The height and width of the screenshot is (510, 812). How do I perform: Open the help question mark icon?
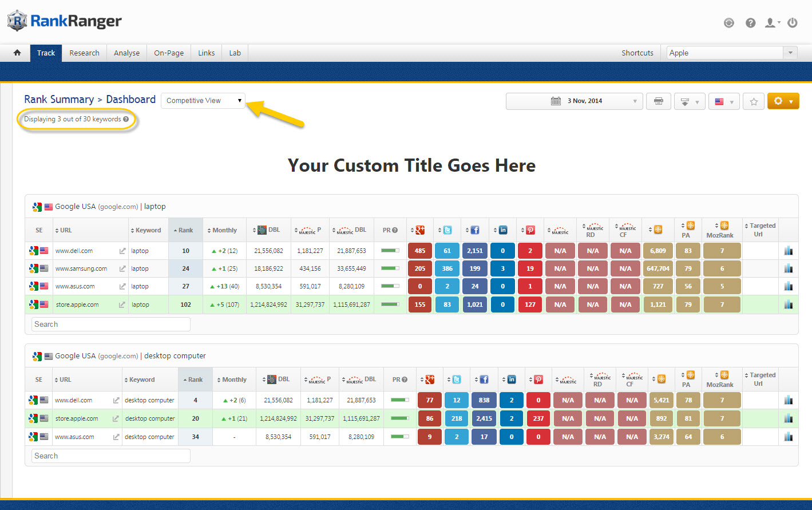pos(750,23)
